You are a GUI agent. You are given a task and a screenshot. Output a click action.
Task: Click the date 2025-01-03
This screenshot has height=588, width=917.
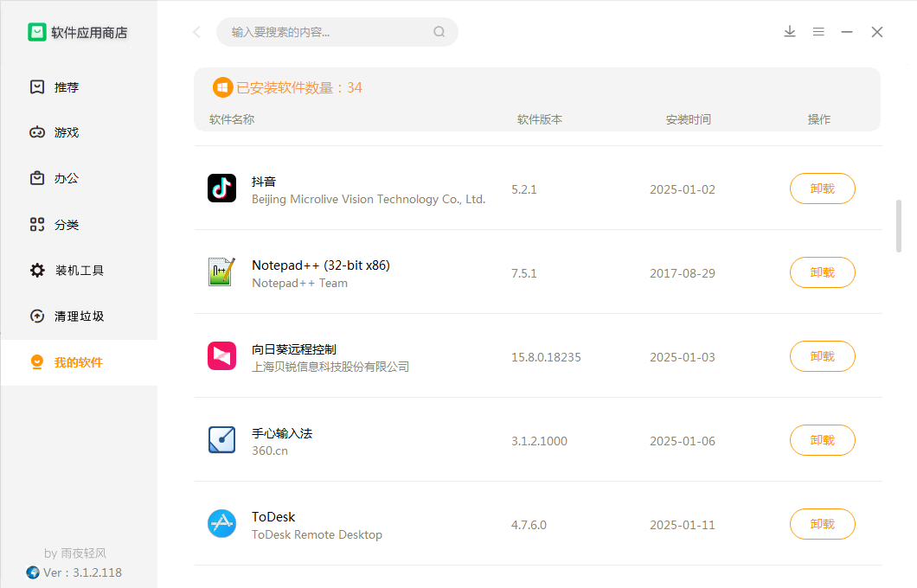click(683, 357)
